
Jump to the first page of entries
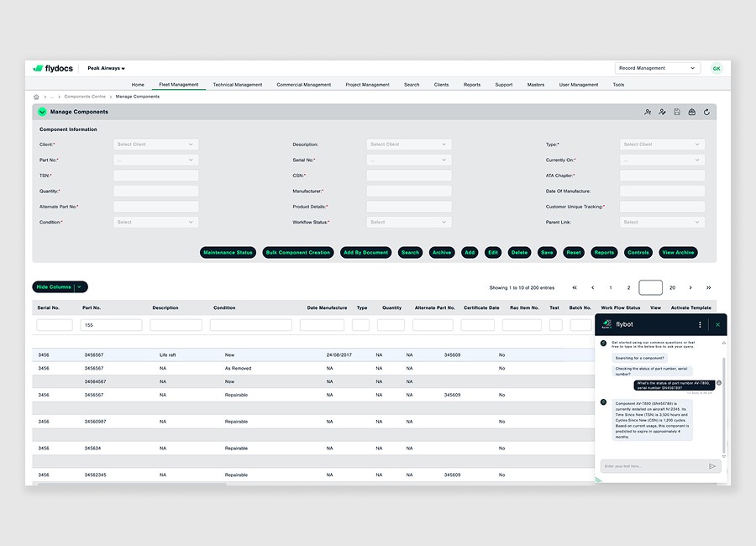coord(575,287)
